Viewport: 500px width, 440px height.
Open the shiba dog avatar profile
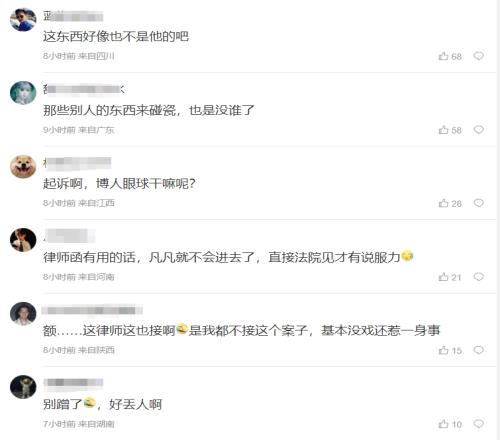(x=23, y=166)
